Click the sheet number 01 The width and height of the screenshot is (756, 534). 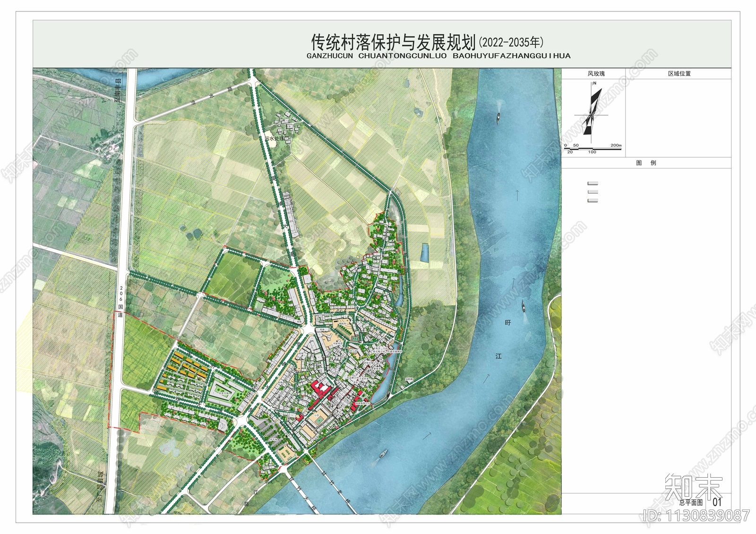[x=717, y=502]
